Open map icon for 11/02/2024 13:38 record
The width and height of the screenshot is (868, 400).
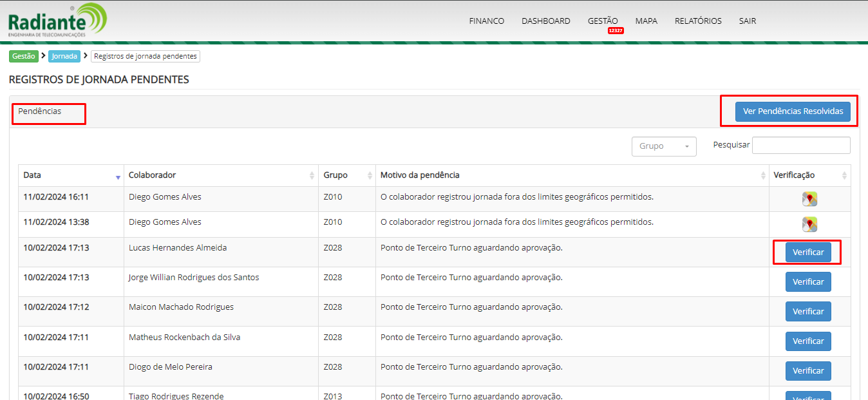[809, 224]
